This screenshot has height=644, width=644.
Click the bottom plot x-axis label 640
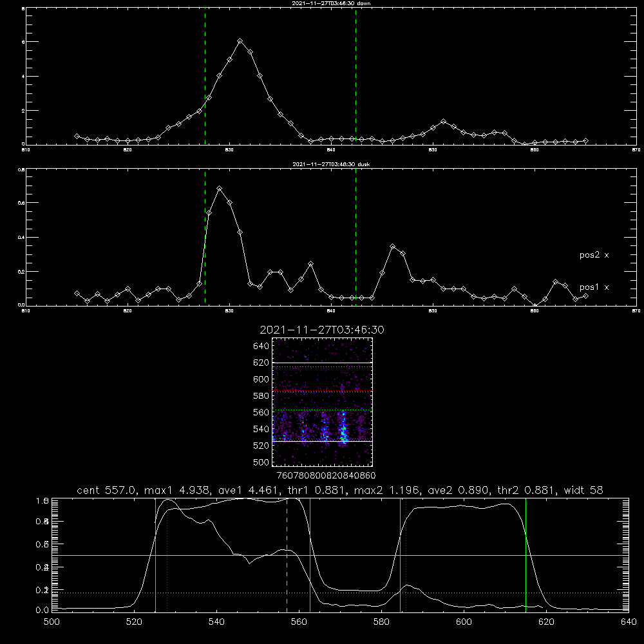[x=629, y=622]
